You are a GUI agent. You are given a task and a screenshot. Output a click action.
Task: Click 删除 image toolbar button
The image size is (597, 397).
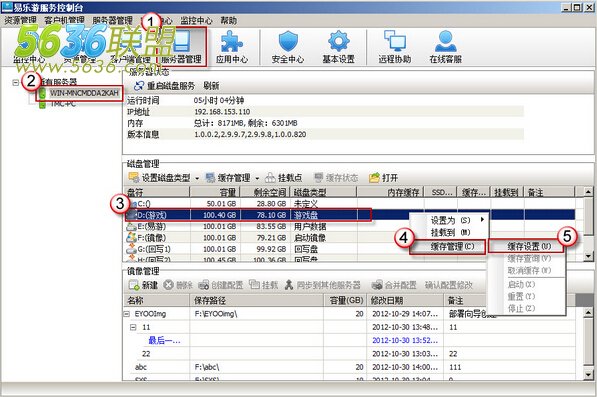178,285
